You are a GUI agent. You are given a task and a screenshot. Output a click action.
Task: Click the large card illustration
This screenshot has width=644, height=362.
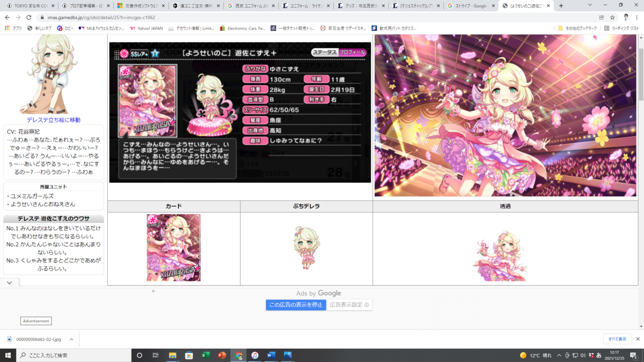(506, 116)
